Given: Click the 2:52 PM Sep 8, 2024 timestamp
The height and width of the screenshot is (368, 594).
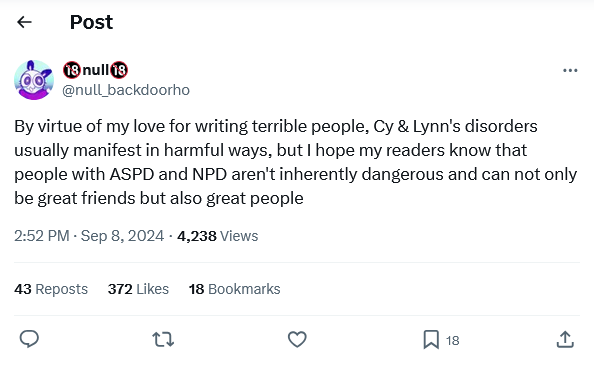Looking at the screenshot, I should point(89,236).
